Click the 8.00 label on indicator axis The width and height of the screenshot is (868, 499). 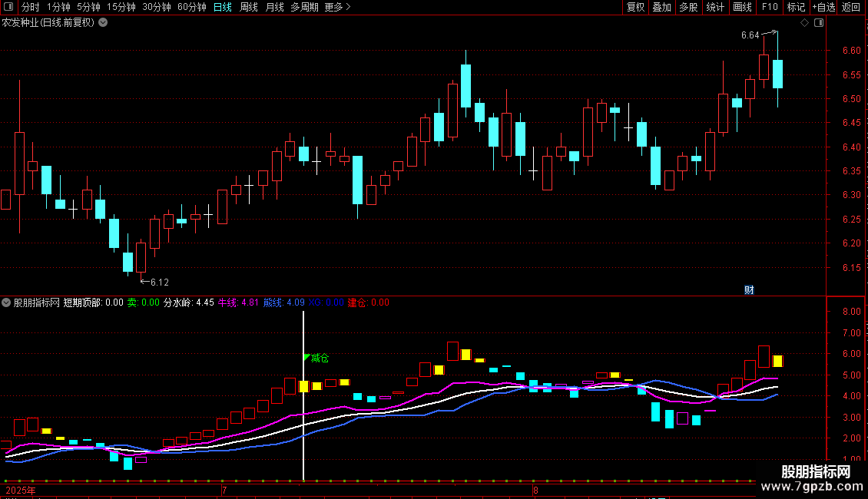point(851,312)
